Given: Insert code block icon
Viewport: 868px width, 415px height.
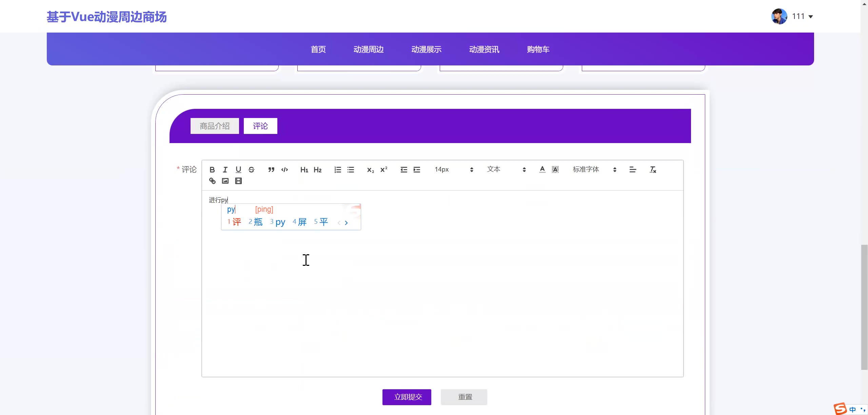Looking at the screenshot, I should click(284, 170).
